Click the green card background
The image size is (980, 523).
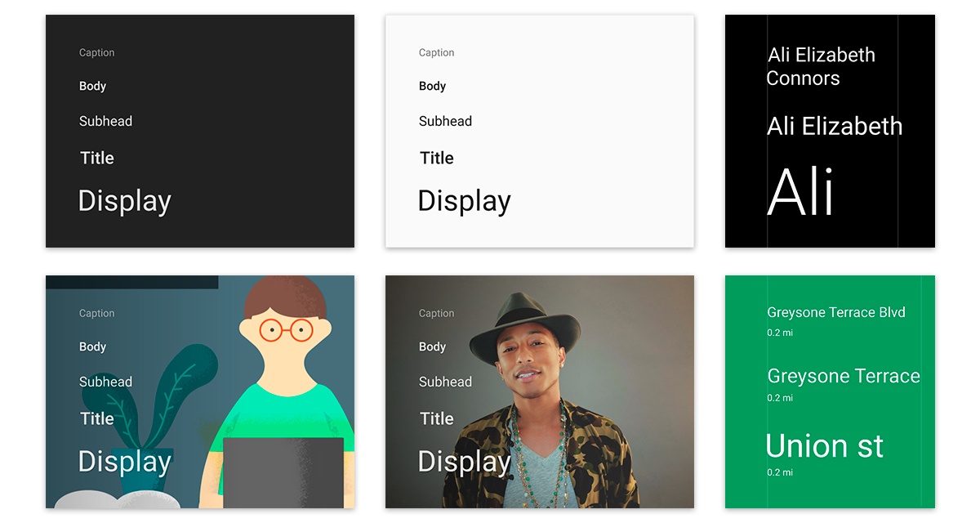pos(898,498)
